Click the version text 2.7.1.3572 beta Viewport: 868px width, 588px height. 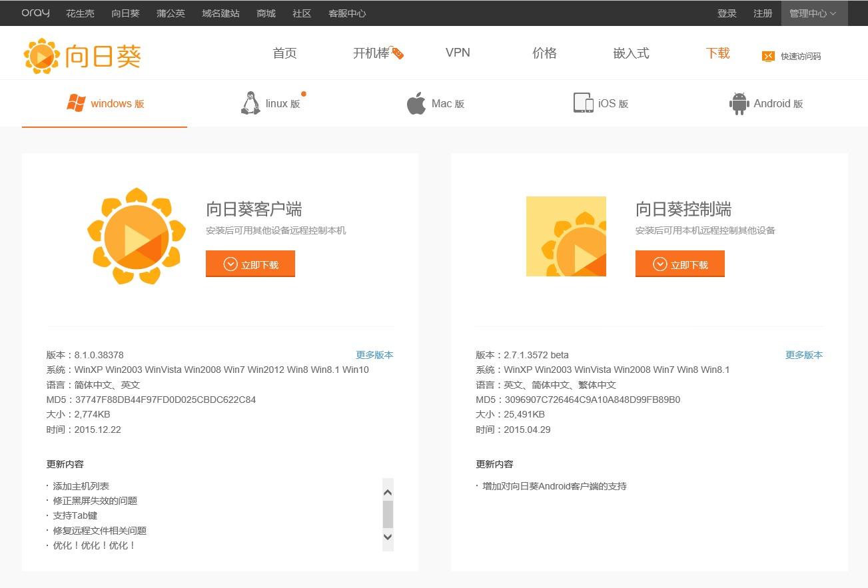click(x=536, y=355)
